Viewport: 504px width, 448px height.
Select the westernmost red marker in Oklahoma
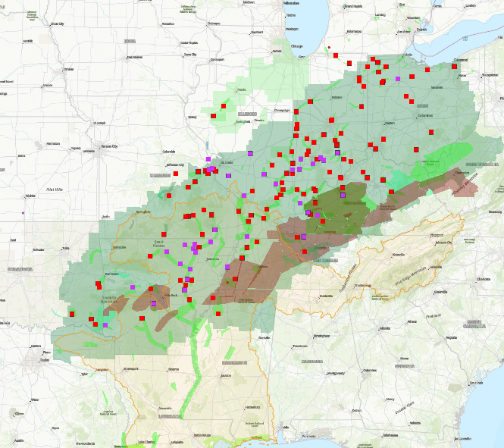pyautogui.click(x=73, y=314)
